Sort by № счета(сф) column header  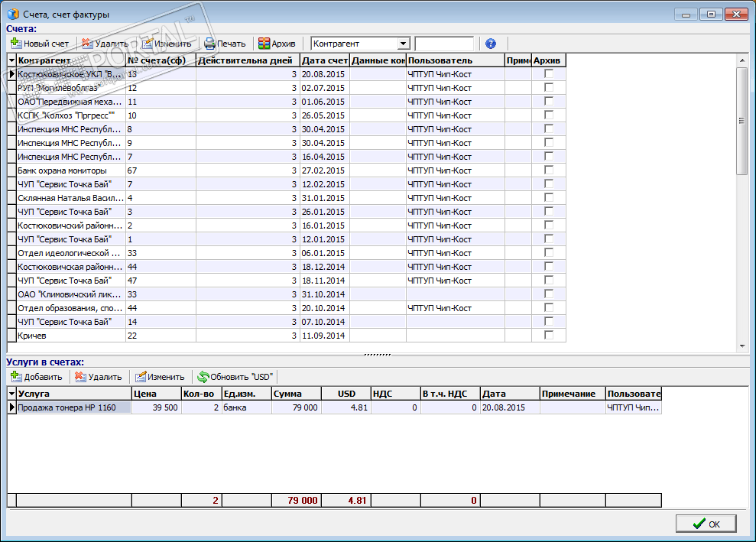(161, 60)
